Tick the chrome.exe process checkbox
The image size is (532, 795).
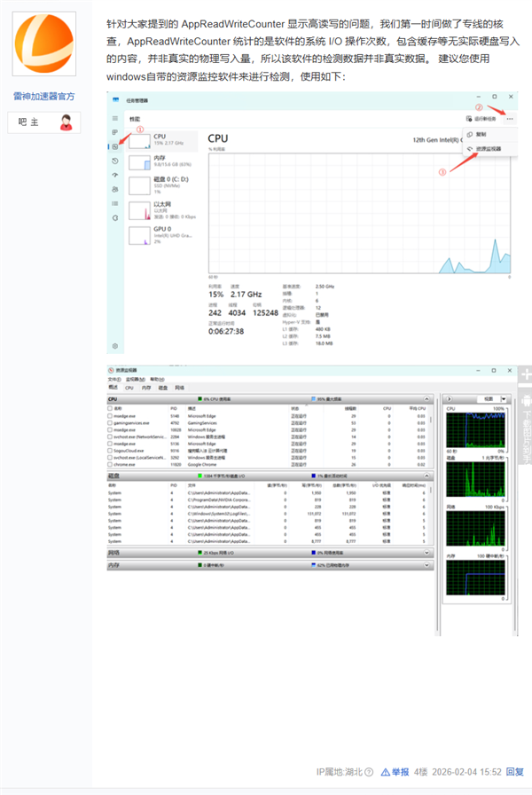coord(111,464)
